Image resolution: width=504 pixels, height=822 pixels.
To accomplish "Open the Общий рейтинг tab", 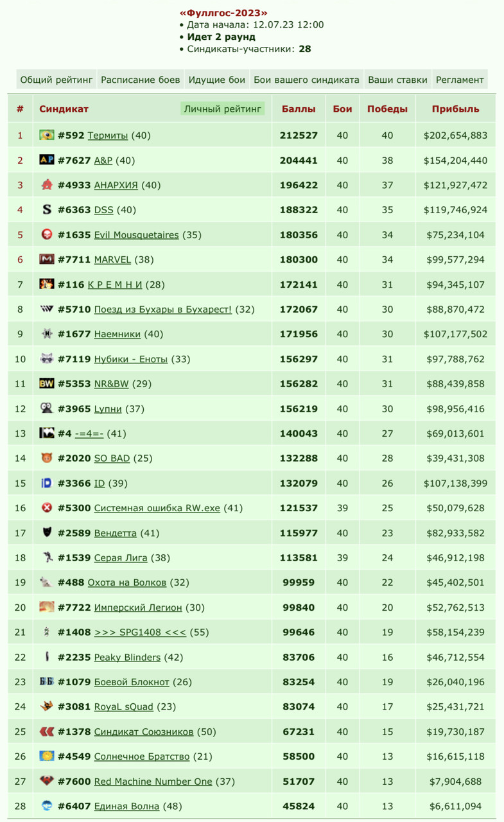I will pos(56,80).
